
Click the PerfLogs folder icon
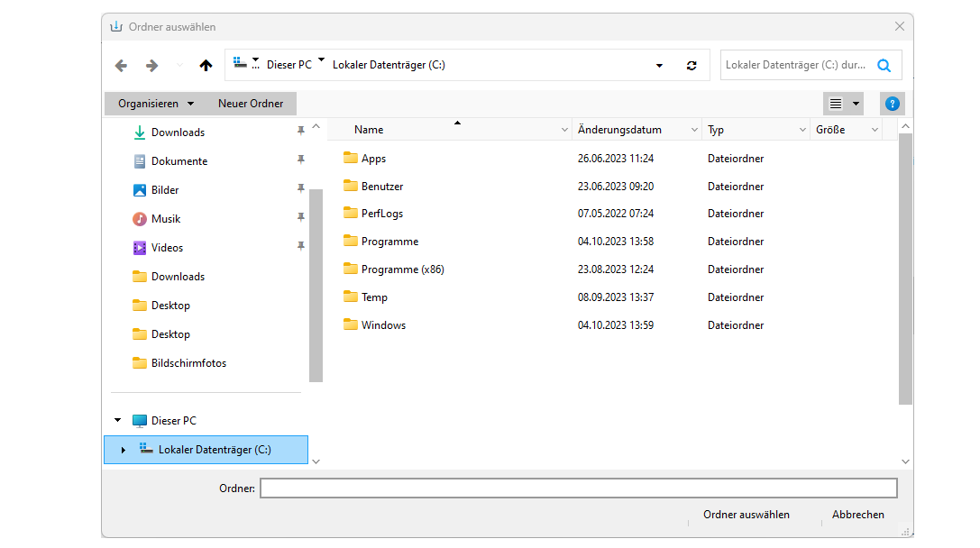[x=351, y=213]
